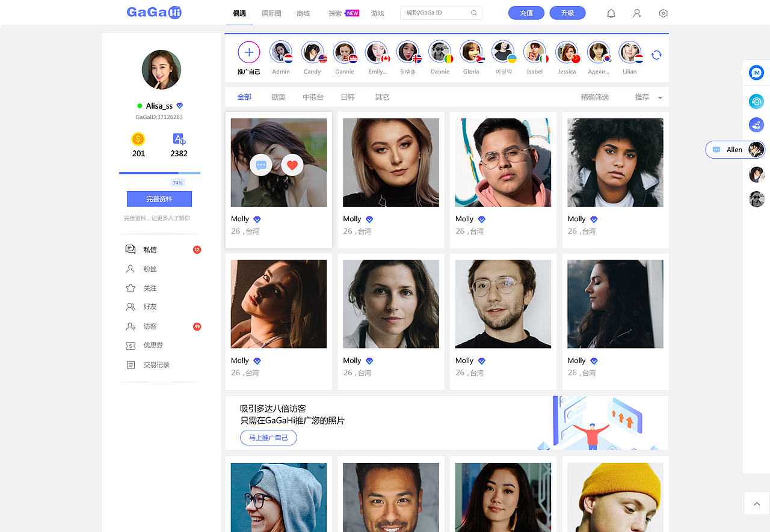
Task: Open the blue IM messenger icon on right edge
Action: pos(756,72)
